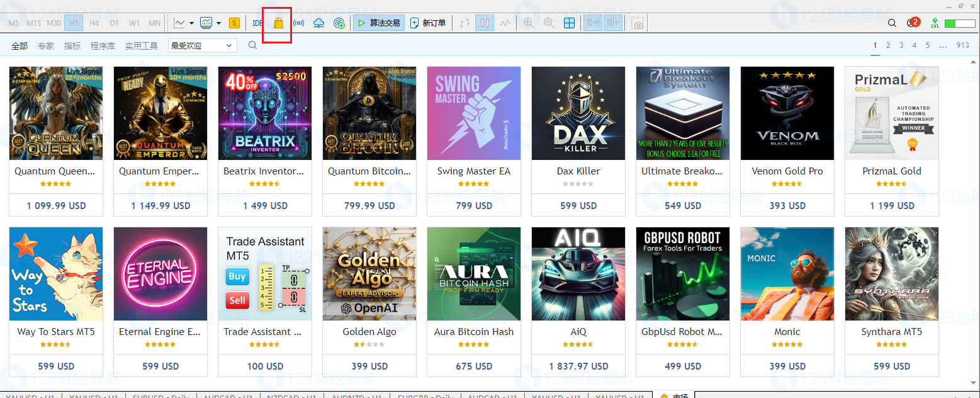
Task: Select the M5 timeframe
Action: click(14, 23)
